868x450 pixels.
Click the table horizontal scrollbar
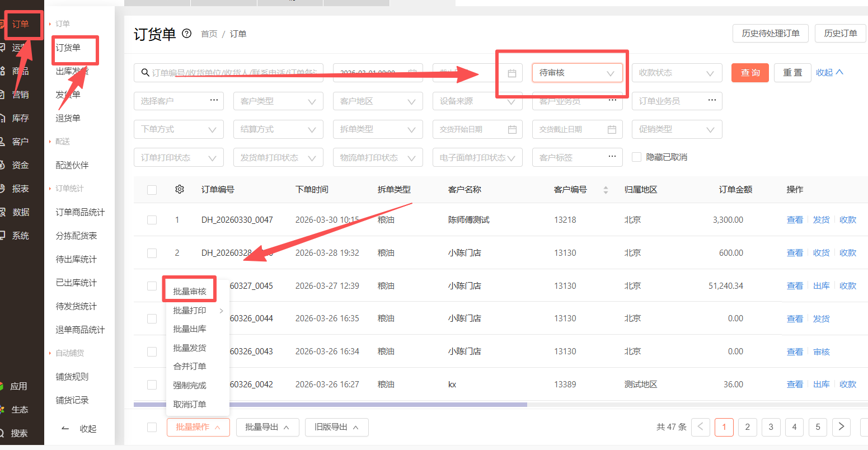[330, 404]
